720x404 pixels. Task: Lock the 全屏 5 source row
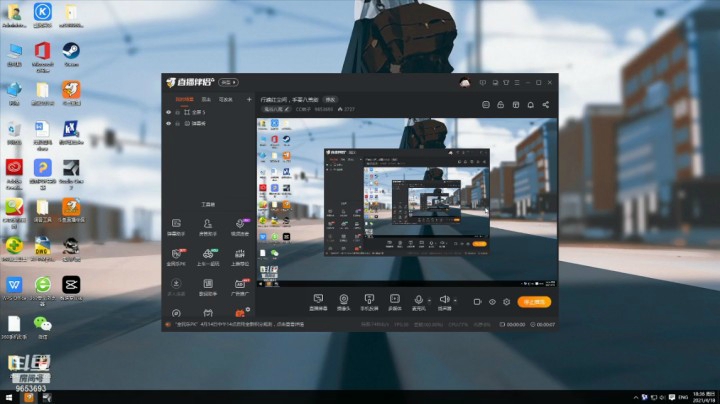(178, 112)
